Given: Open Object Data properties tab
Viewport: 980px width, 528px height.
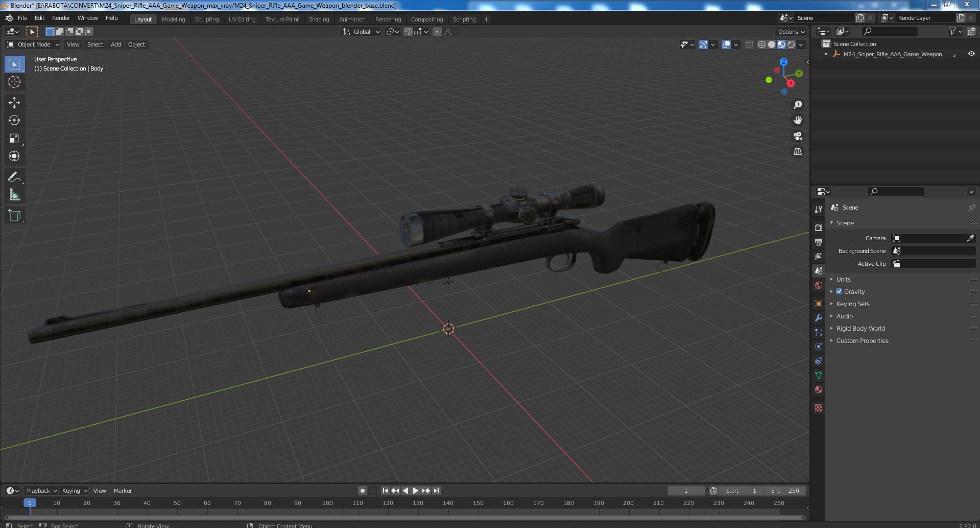Looking at the screenshot, I should pyautogui.click(x=819, y=375).
